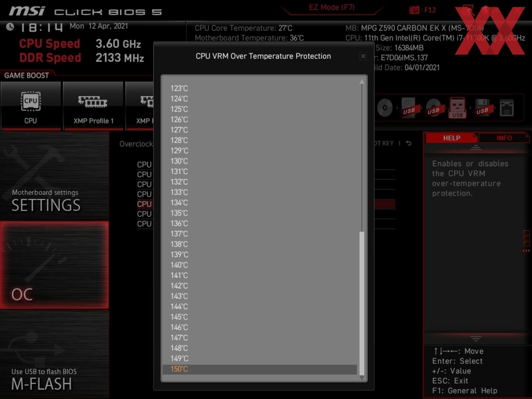Choose the 143°C entry
The width and height of the screenshot is (532, 399).
tap(260, 296)
